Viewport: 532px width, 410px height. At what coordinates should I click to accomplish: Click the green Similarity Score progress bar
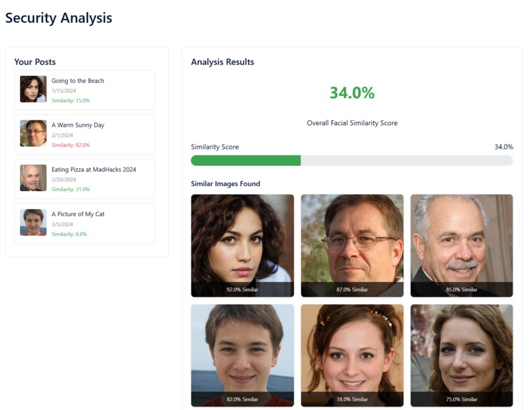[x=352, y=160]
